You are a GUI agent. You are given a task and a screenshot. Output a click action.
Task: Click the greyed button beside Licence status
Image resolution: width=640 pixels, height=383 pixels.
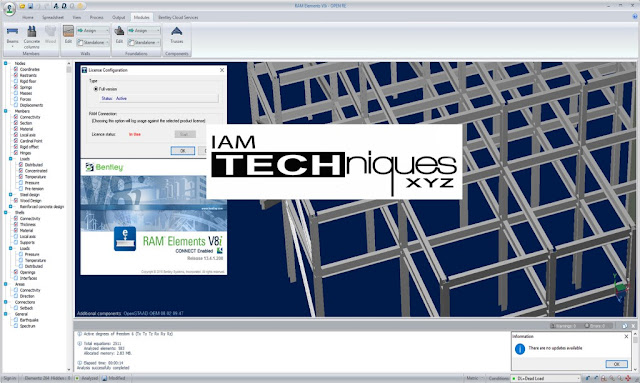[185, 134]
